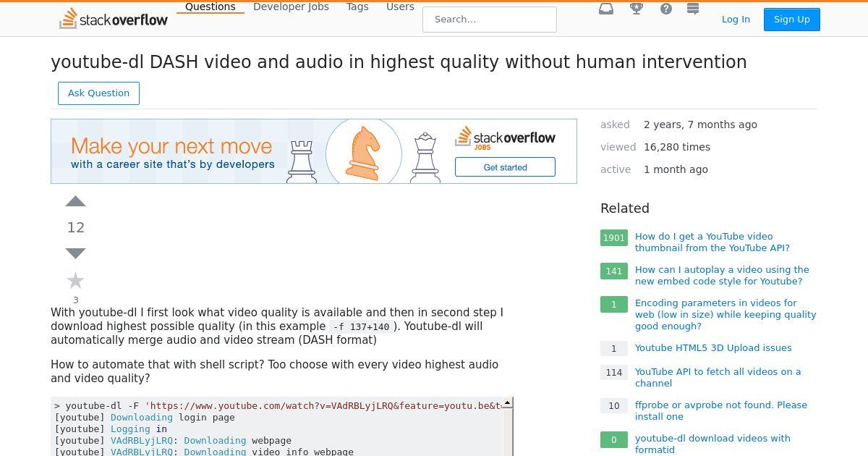This screenshot has height=456, width=868.
Task: Open the Questions tab
Action: tap(210, 7)
